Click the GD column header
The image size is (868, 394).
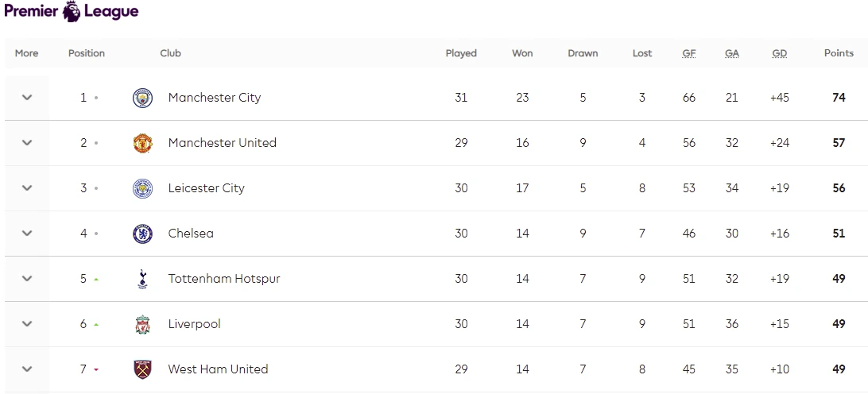pos(780,53)
